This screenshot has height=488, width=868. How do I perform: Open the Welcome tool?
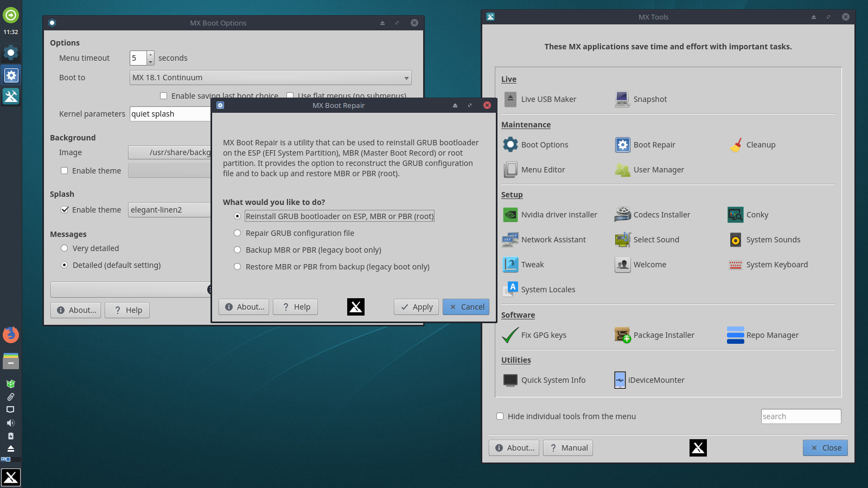coord(640,265)
